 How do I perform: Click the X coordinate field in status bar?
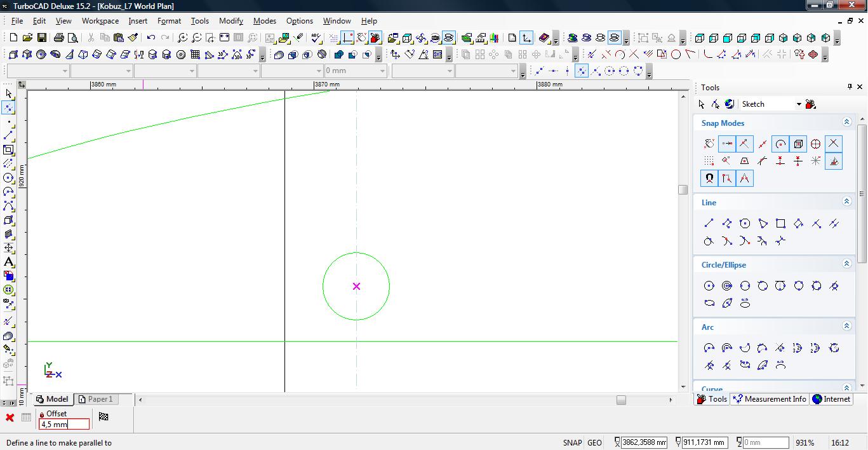pyautogui.click(x=644, y=442)
